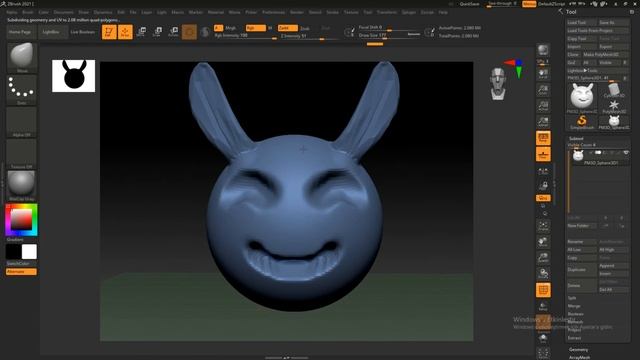This screenshot has height=360, width=640.
Task: Expand the Merge subsection
Action: [574, 306]
